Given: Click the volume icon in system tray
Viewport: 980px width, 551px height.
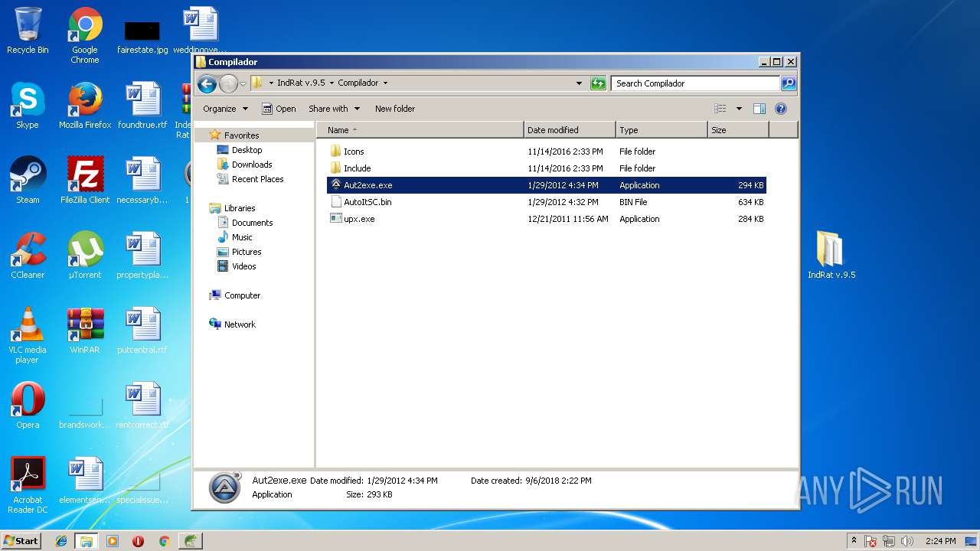Looking at the screenshot, I should [907, 541].
